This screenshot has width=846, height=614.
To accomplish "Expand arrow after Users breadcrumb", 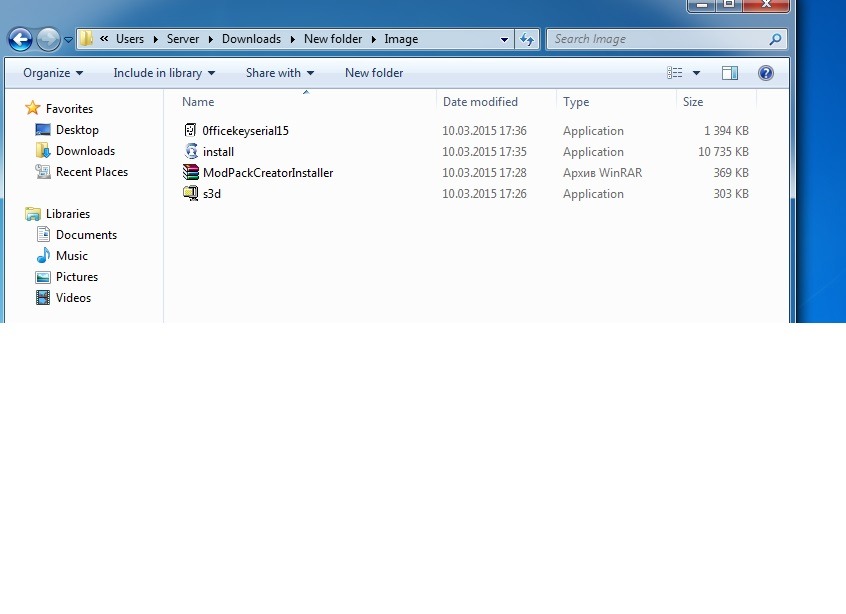I will 155,39.
